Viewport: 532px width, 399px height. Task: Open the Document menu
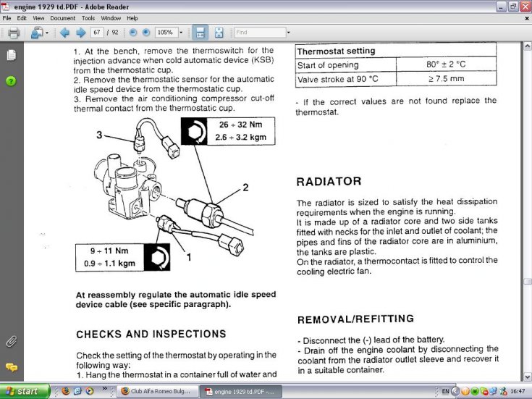(x=62, y=17)
